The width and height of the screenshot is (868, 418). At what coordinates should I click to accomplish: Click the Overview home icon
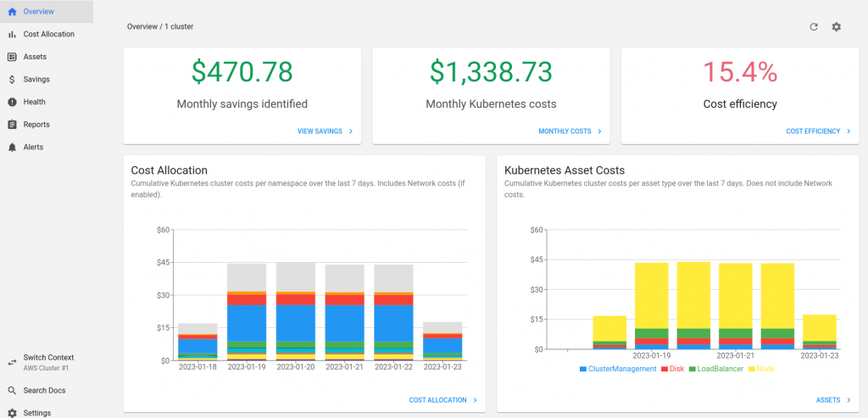[x=12, y=12]
